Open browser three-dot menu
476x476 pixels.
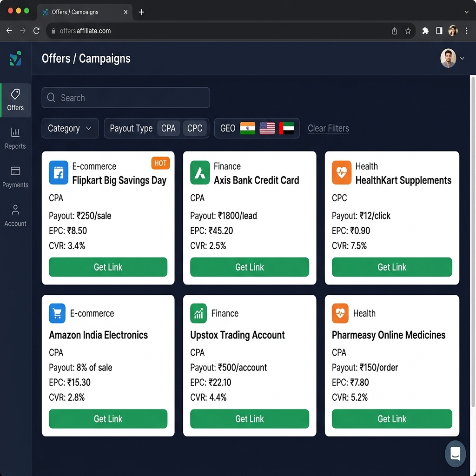tap(467, 31)
